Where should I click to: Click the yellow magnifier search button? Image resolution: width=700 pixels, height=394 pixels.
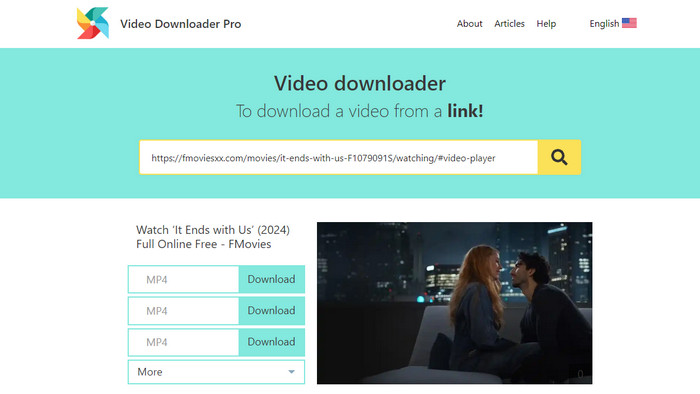559,157
